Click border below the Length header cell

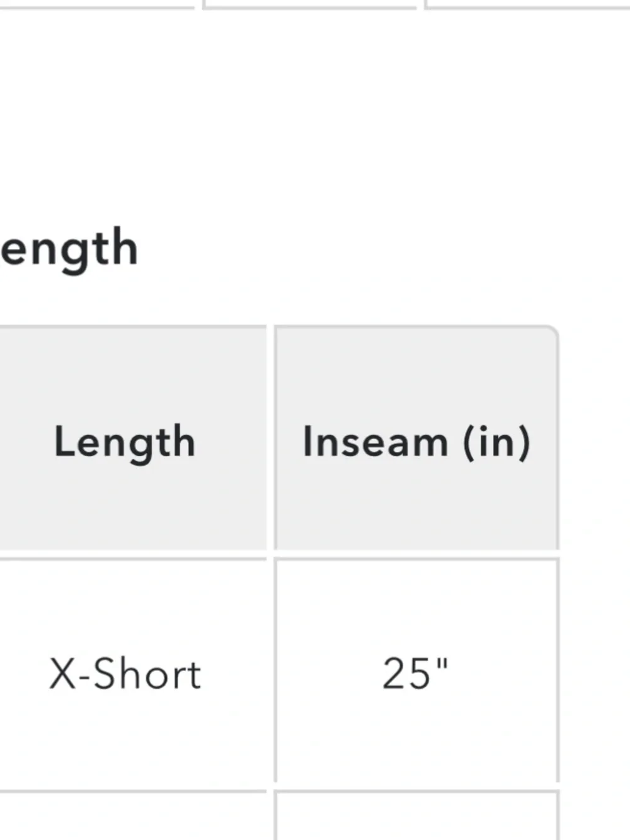[132, 555]
